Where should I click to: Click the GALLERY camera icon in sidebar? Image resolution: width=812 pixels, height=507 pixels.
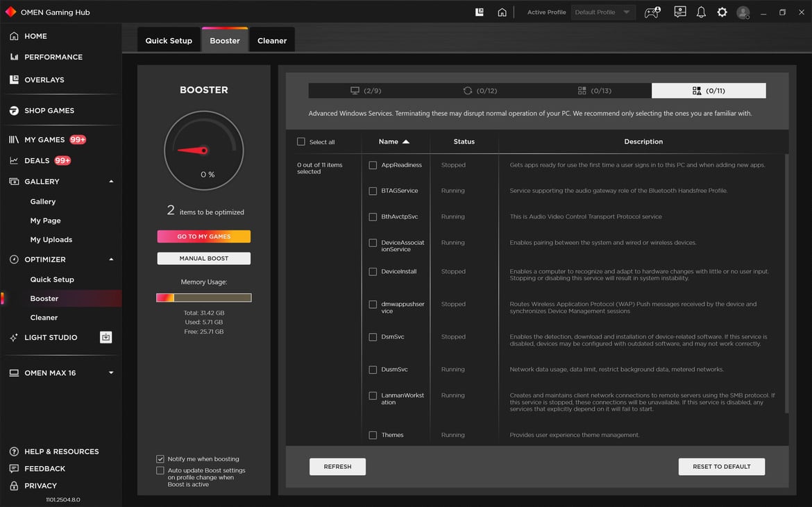point(14,182)
